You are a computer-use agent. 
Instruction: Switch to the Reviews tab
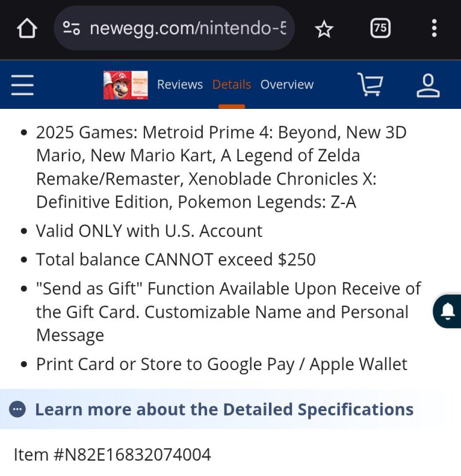[x=180, y=84]
